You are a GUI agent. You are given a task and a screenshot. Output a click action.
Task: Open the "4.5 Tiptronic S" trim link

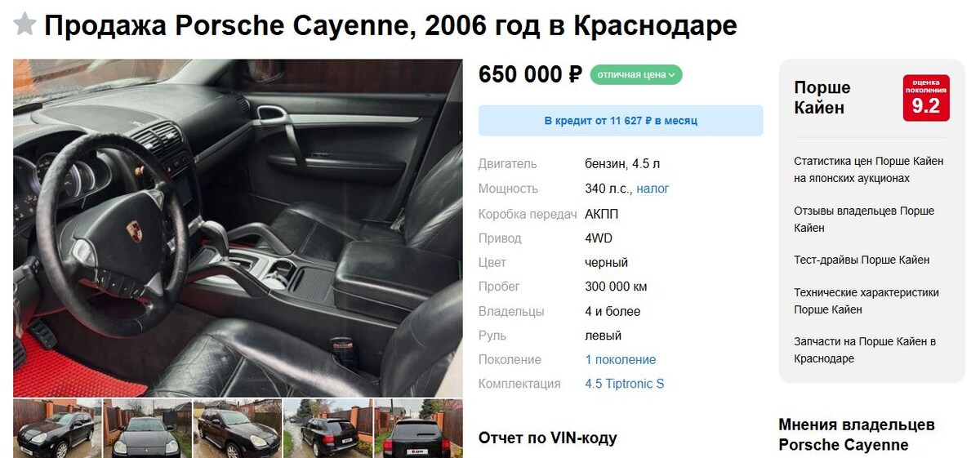click(x=625, y=384)
